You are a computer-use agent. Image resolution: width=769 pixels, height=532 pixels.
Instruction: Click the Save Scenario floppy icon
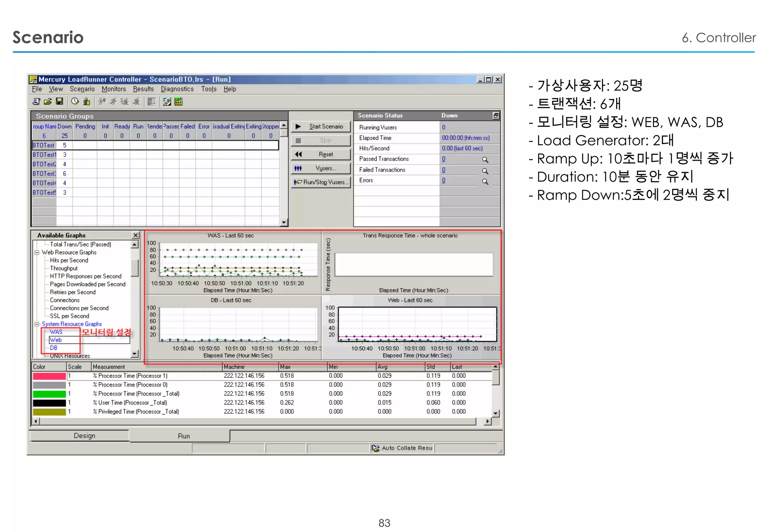[59, 101]
